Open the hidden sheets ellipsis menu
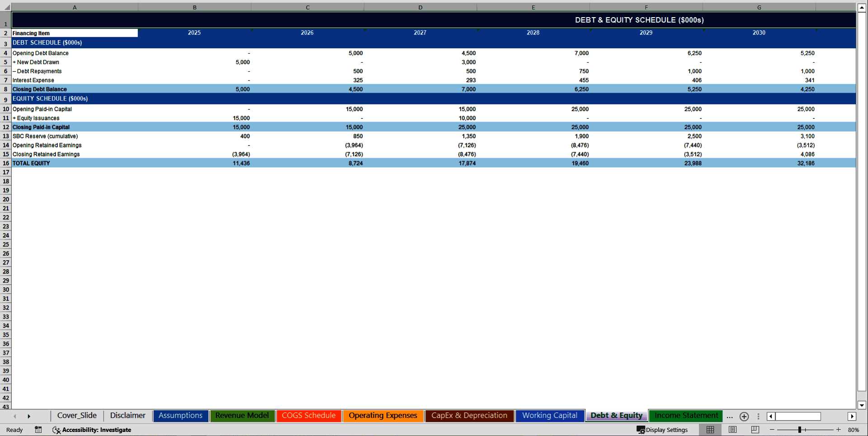The width and height of the screenshot is (868, 436). click(729, 417)
